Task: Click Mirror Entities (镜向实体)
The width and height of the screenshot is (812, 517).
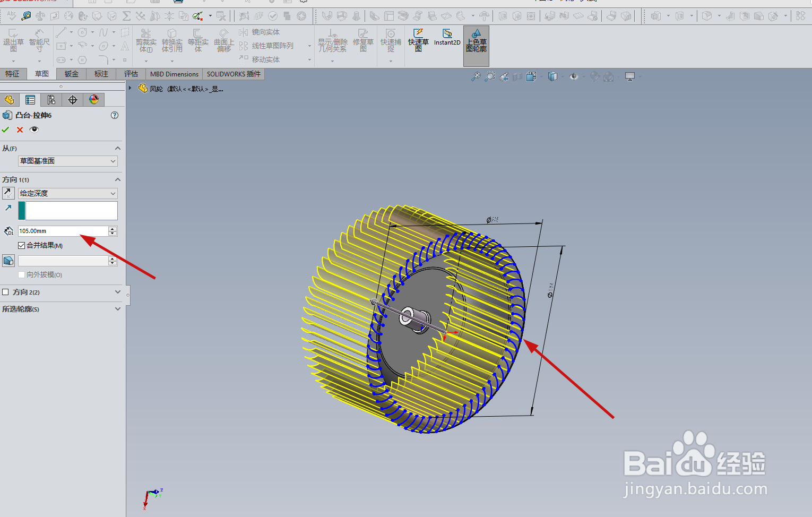Action: [x=260, y=32]
